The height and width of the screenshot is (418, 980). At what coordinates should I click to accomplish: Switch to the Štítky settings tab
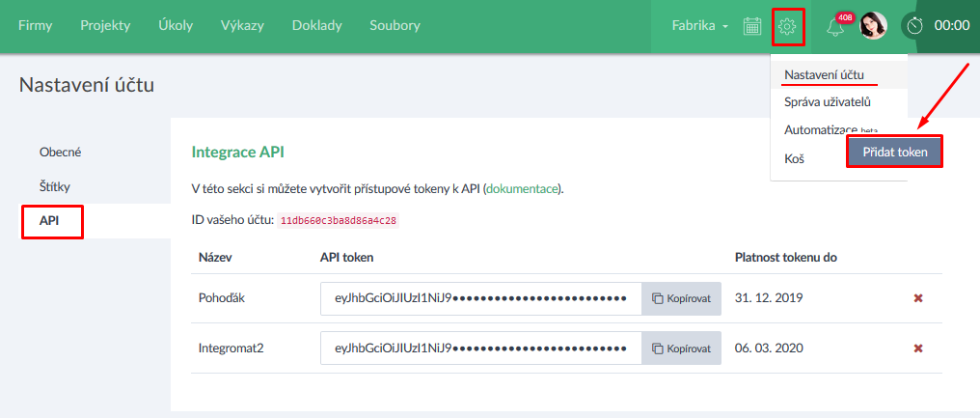pyautogui.click(x=56, y=186)
